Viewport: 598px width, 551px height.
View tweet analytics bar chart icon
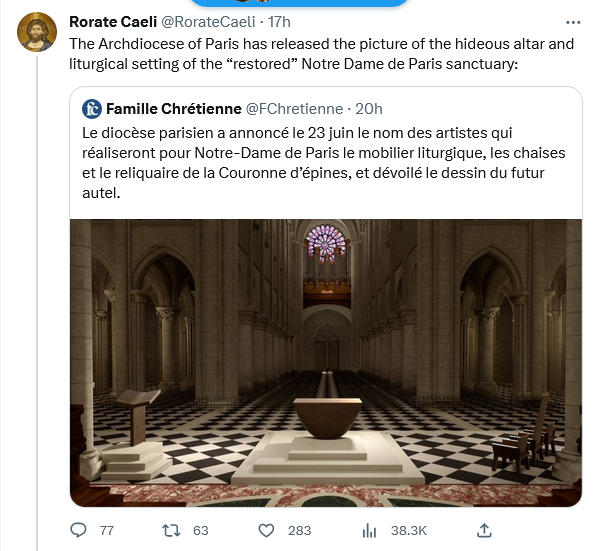pos(369,530)
